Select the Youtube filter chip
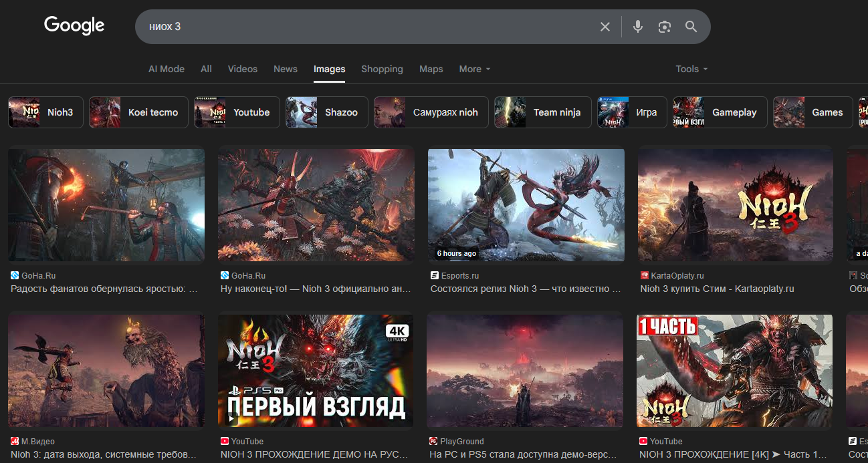Screen dimensions: 868x463 point(237,112)
